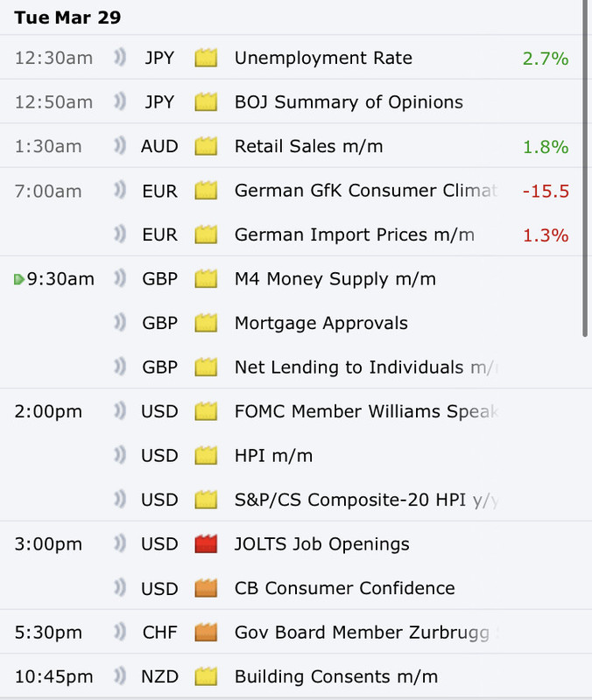Click yellow impact icon for Mortgage Approvals
The width and height of the screenshot is (592, 700).
point(206,324)
